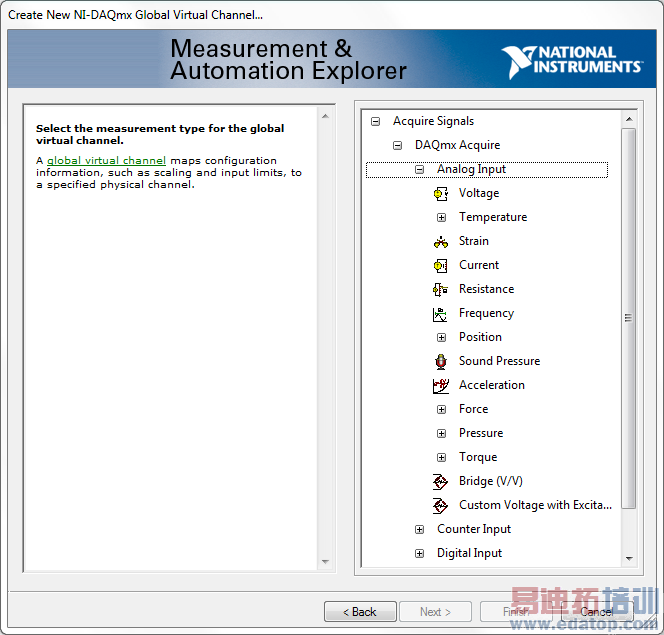Select the Frequency label in tree
This screenshot has width=664, height=635.
click(x=487, y=313)
